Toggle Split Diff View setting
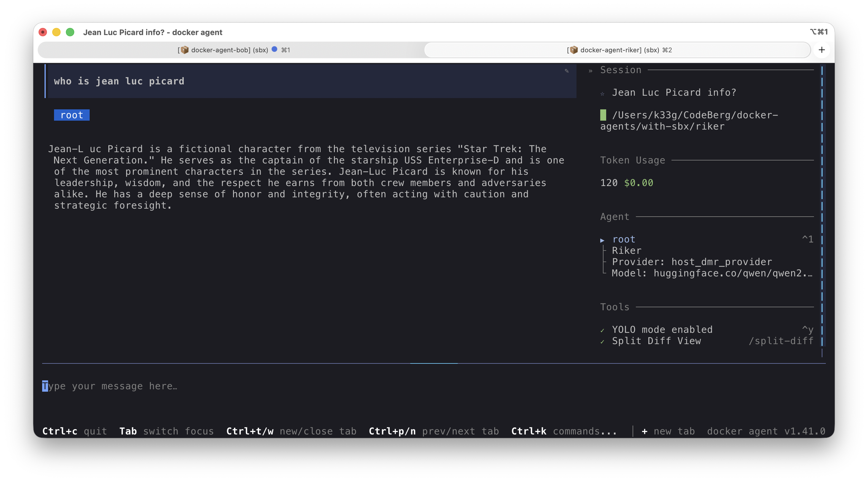Screen dimensions: 868x482 656,341
